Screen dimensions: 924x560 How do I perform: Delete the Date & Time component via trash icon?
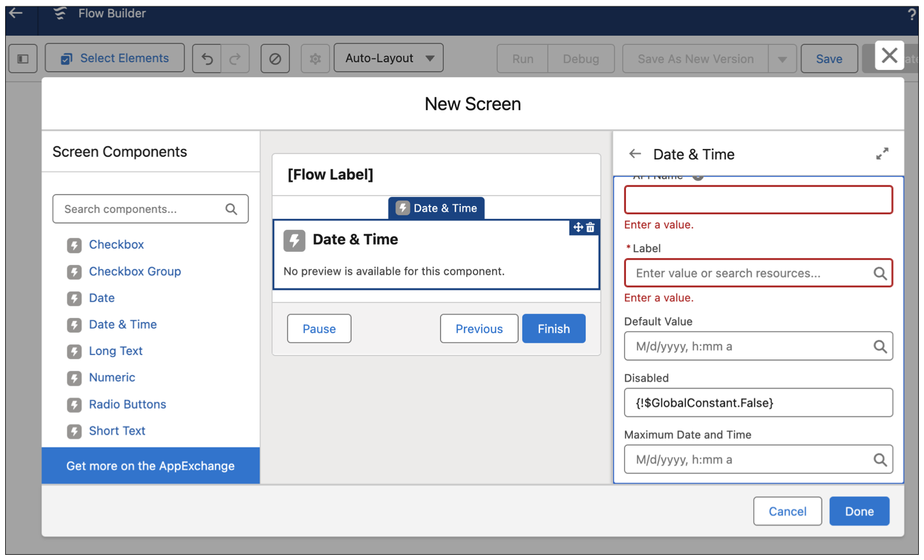pos(590,227)
